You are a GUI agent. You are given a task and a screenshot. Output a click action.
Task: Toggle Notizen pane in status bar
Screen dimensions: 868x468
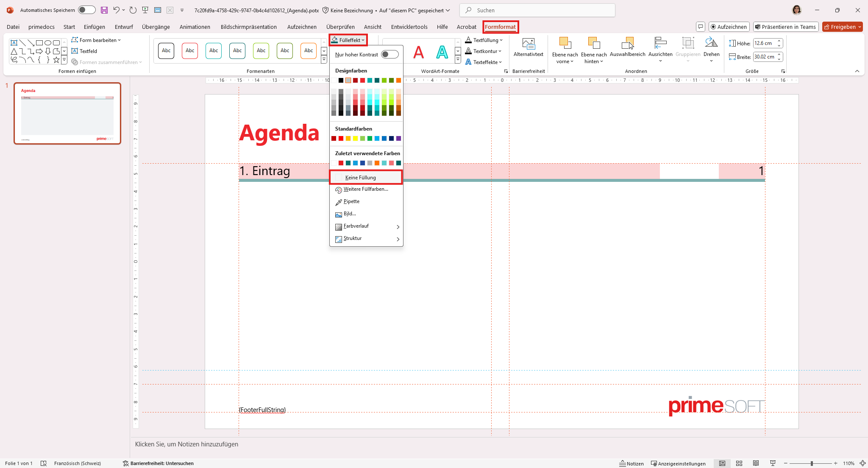click(632, 463)
